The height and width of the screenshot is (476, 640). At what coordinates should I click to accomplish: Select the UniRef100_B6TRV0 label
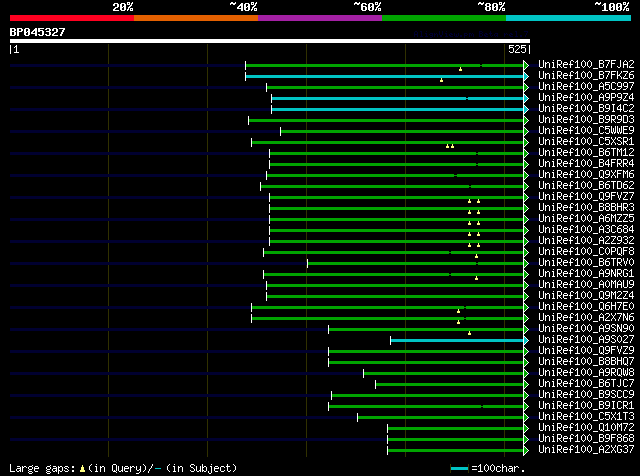click(x=586, y=263)
